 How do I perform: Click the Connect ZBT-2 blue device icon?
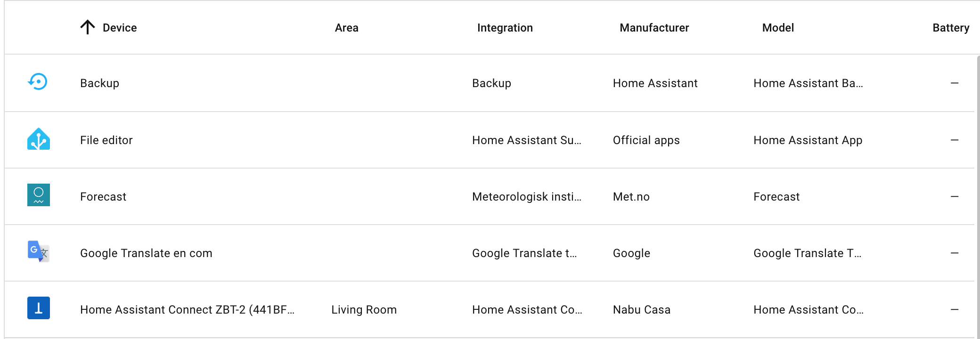tap(39, 308)
